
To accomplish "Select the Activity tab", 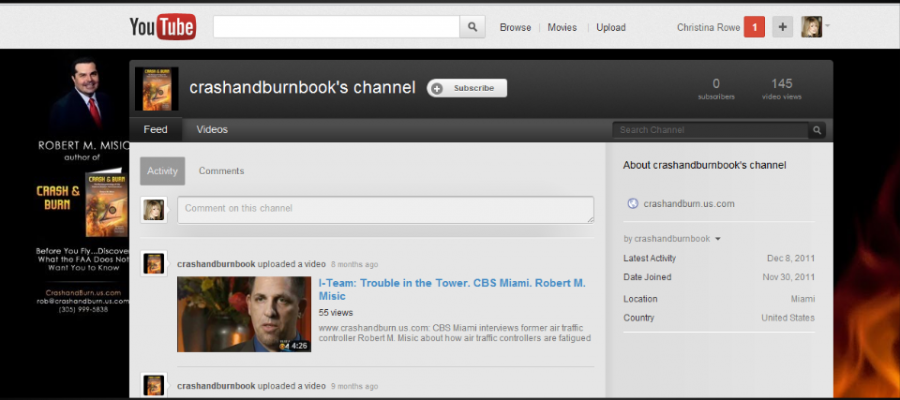I will [162, 171].
